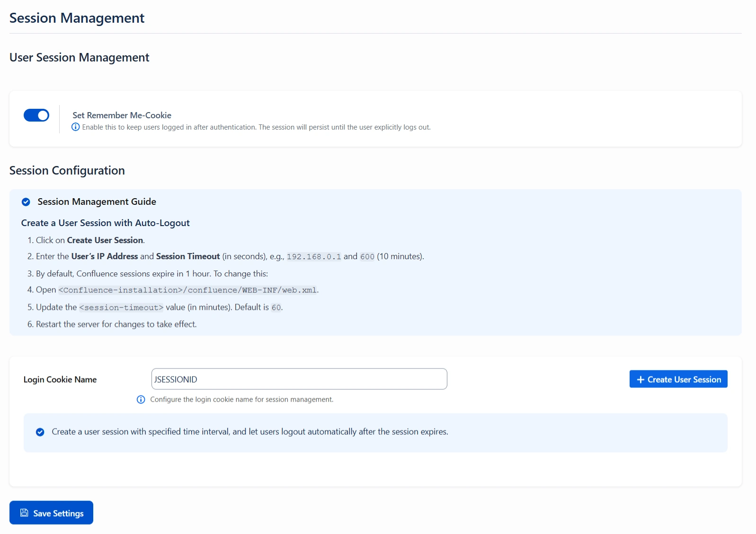
Task: Click the Set Remember Me-Cookie label
Action: tap(122, 115)
